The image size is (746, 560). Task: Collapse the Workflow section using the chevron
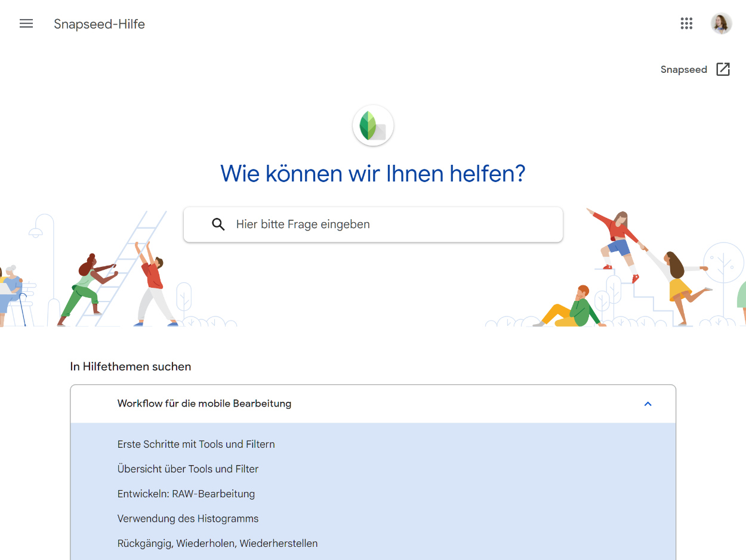[x=648, y=404]
